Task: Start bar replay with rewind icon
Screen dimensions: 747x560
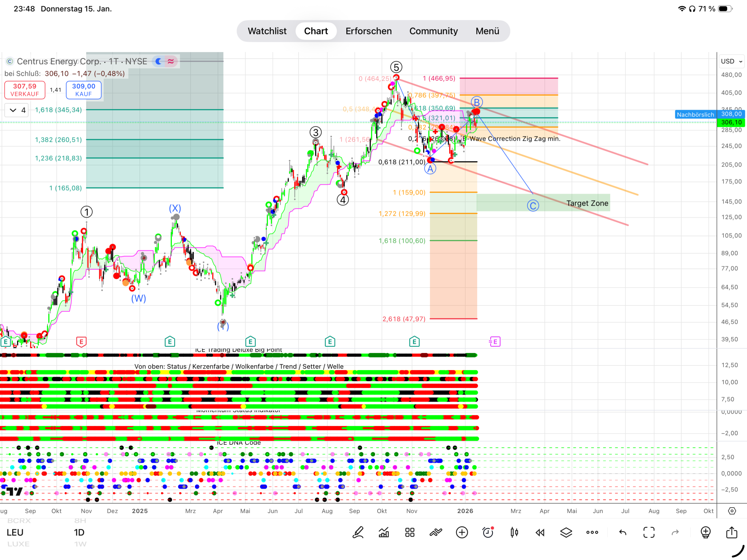Action: (x=540, y=533)
